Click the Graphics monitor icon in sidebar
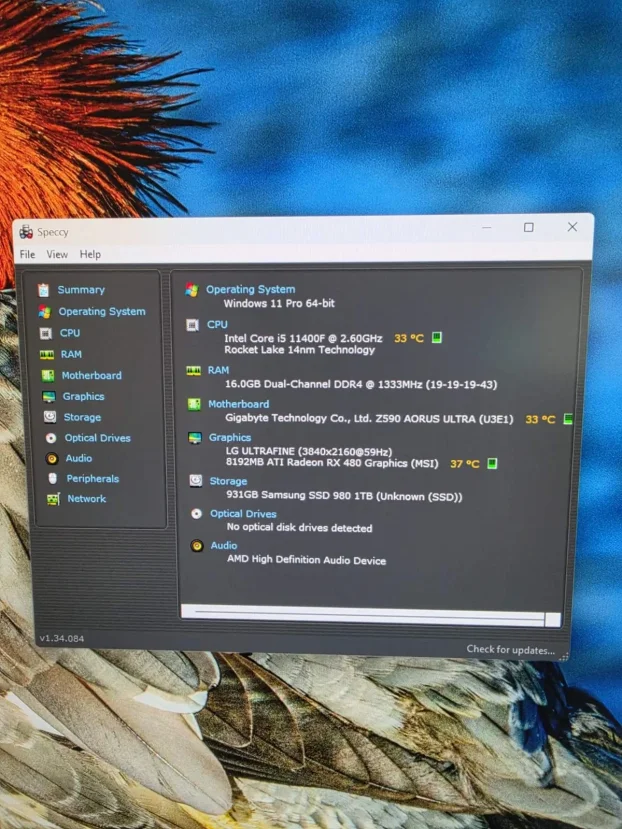 click(49, 397)
